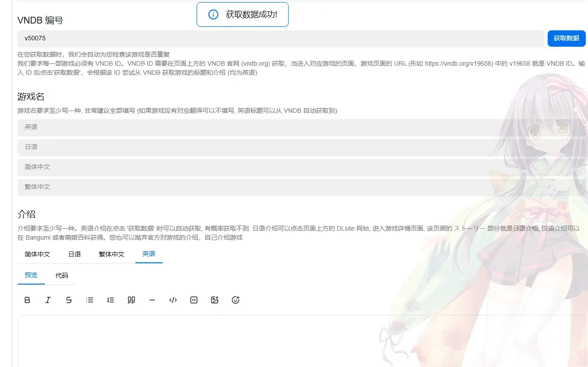Viewport: 588px width, 367px height.
Task: Insert a code block
Action: [x=194, y=300]
